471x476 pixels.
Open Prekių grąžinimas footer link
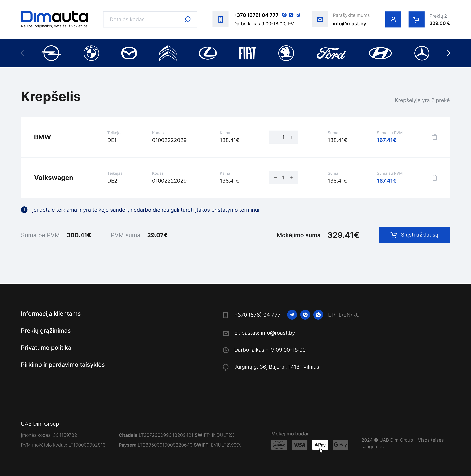coord(46,331)
